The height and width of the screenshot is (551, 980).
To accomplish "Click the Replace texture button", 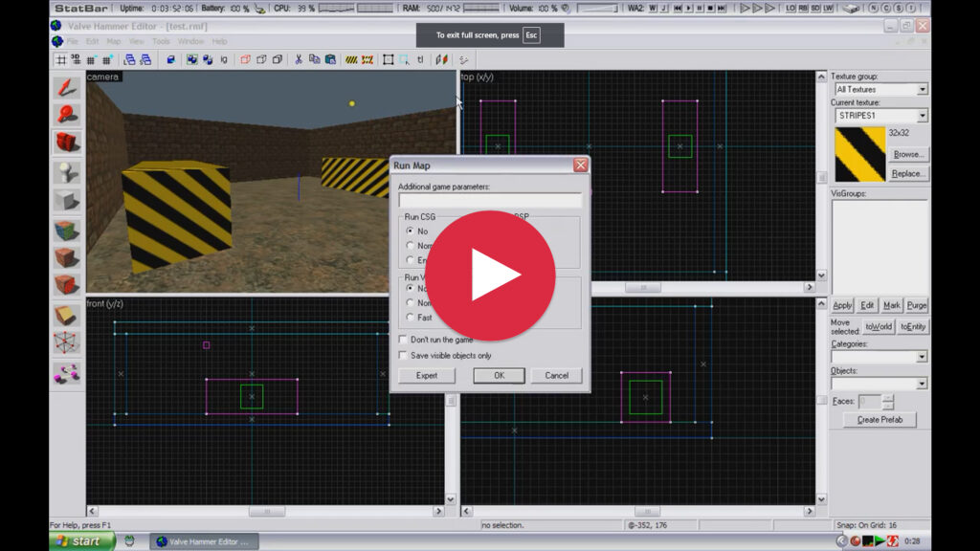I will pyautogui.click(x=907, y=174).
